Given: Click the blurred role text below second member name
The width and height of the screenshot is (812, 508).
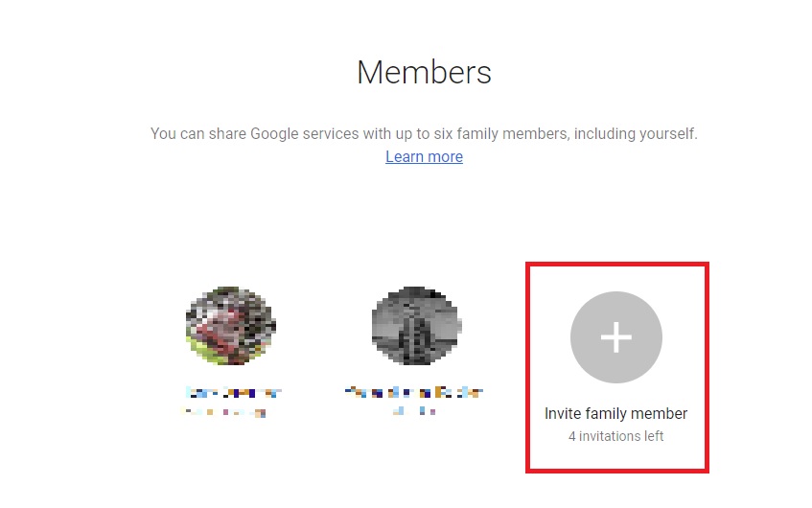Looking at the screenshot, I should [x=414, y=411].
